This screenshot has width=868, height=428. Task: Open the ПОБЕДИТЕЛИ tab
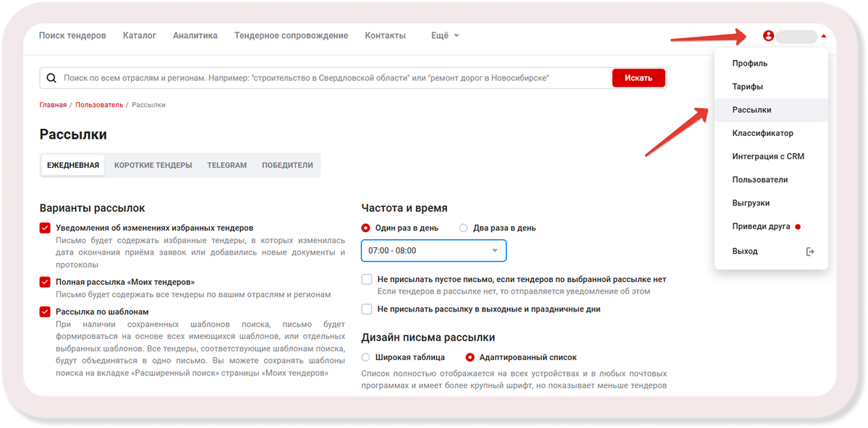point(287,165)
